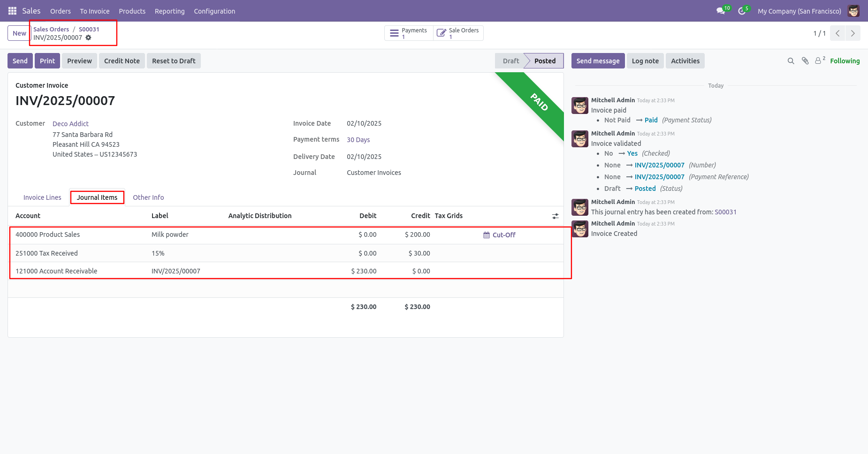
Task: Click the Send button
Action: [20, 61]
